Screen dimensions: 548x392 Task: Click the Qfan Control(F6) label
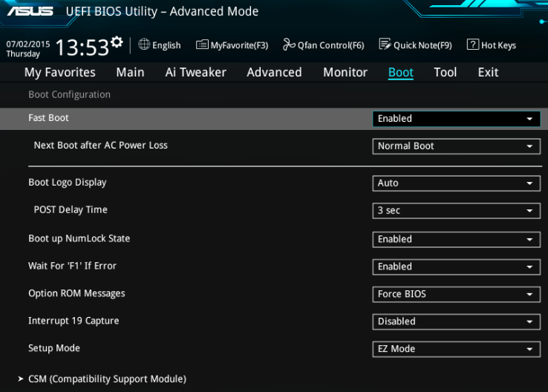tap(331, 45)
